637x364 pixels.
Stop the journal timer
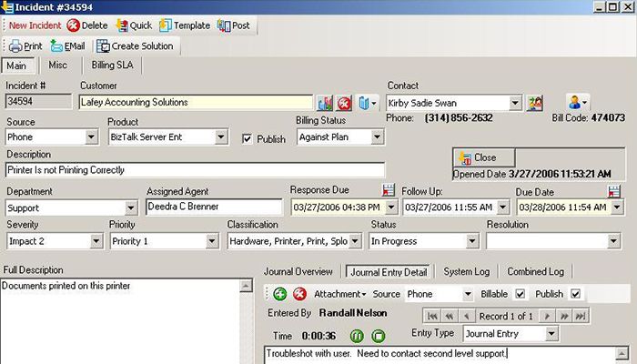(379, 336)
